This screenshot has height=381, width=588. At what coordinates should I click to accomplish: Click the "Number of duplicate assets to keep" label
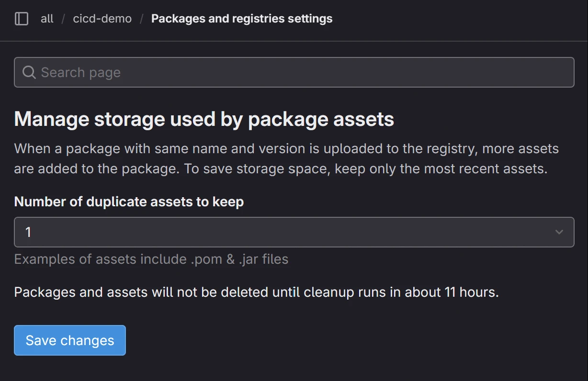point(129,202)
